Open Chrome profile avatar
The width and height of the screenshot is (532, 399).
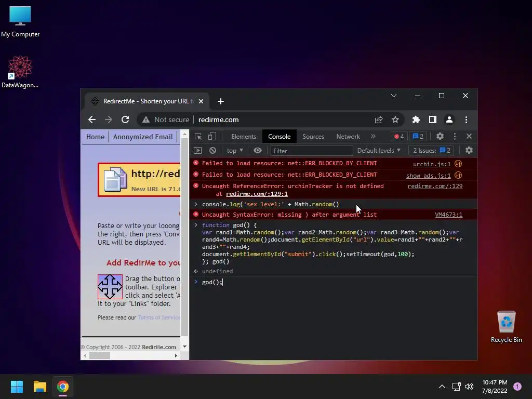click(x=449, y=119)
